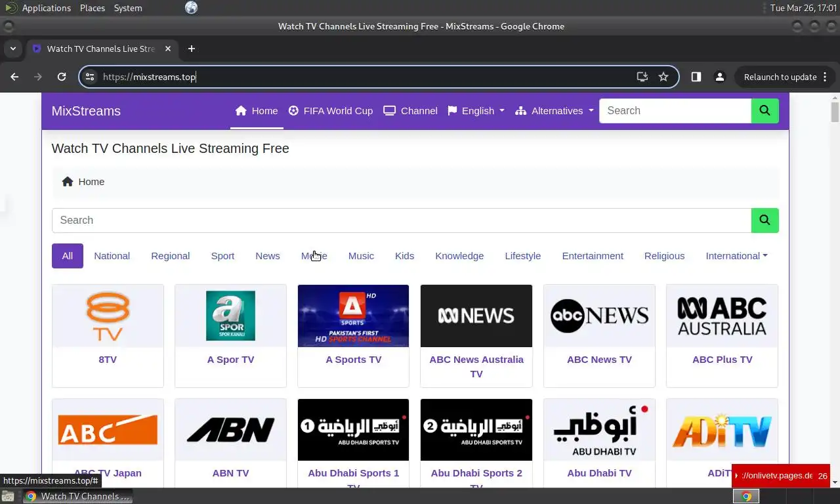
Task: Open the A Spor TV title link
Action: click(x=230, y=360)
